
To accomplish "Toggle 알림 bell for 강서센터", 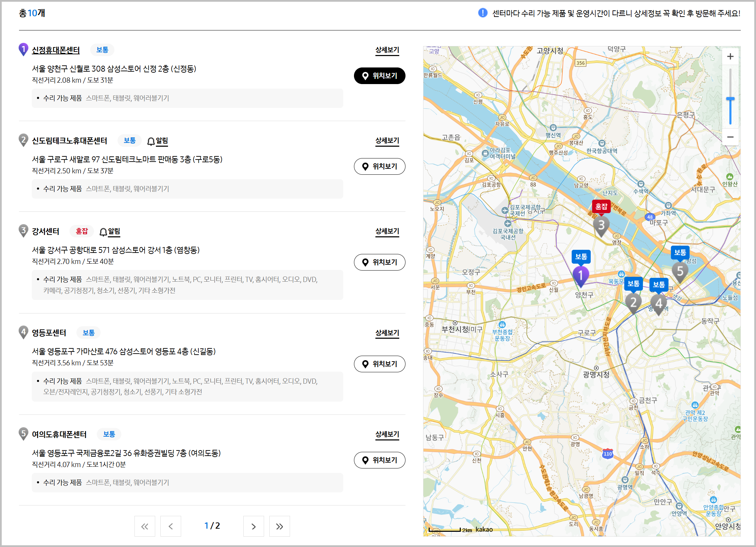I will pyautogui.click(x=110, y=231).
